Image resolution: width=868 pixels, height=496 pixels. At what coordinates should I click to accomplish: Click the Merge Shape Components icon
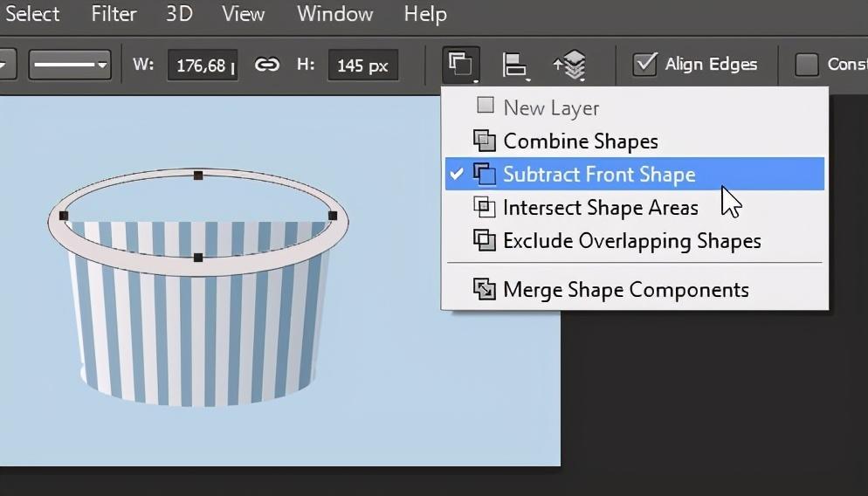point(485,289)
